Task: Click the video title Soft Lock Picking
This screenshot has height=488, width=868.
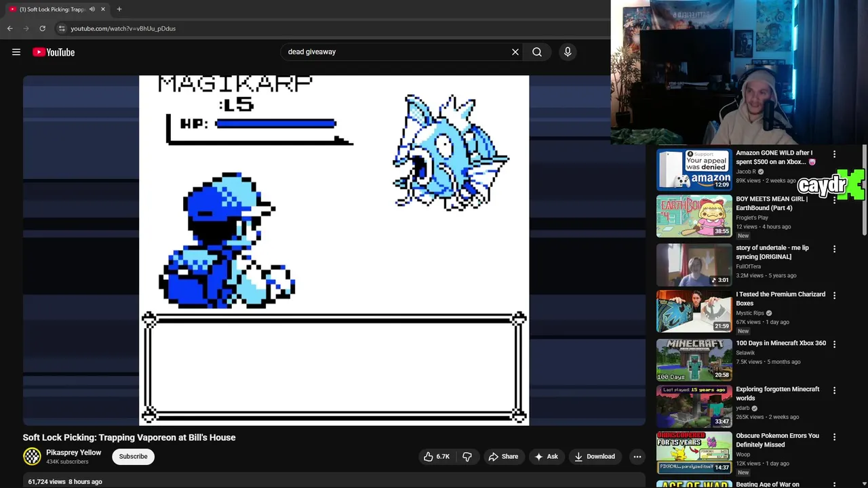Action: coord(129,437)
